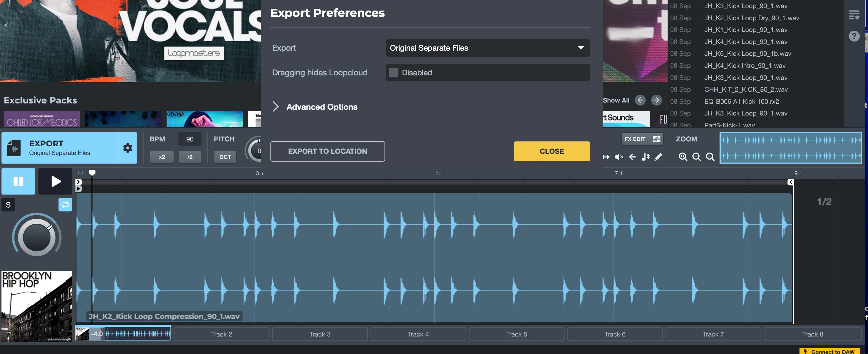Click the zoom in magnifier icon
868x354 pixels.
click(697, 157)
